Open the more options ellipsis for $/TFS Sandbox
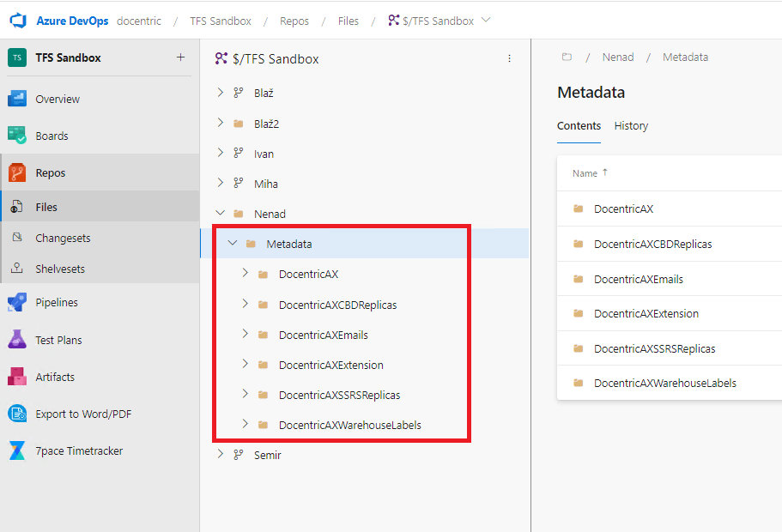The height and width of the screenshot is (532, 782). 509,58
